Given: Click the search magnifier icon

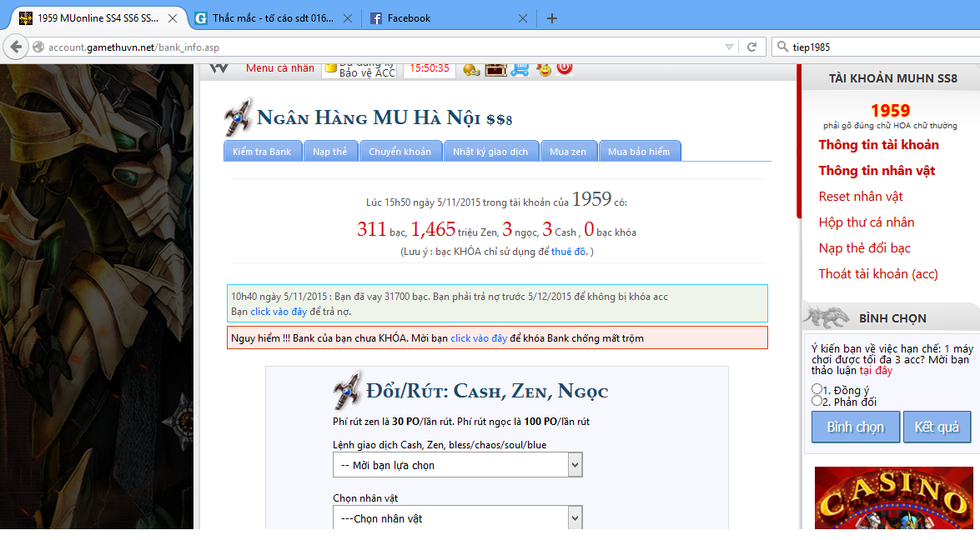Looking at the screenshot, I should tap(782, 47).
